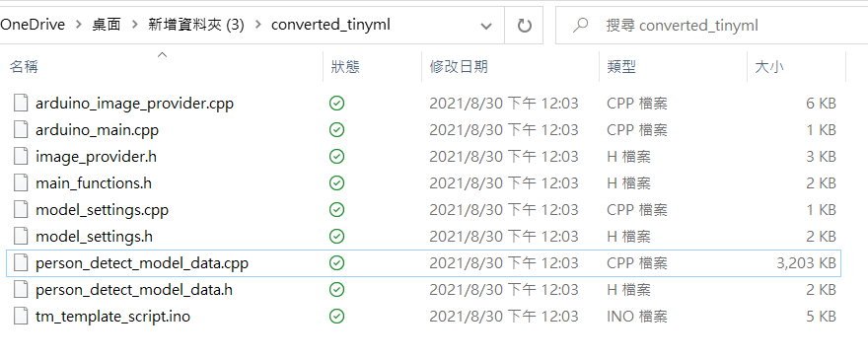
Task: Navigate to 桌面 in breadcrumb path
Action: tap(107, 25)
